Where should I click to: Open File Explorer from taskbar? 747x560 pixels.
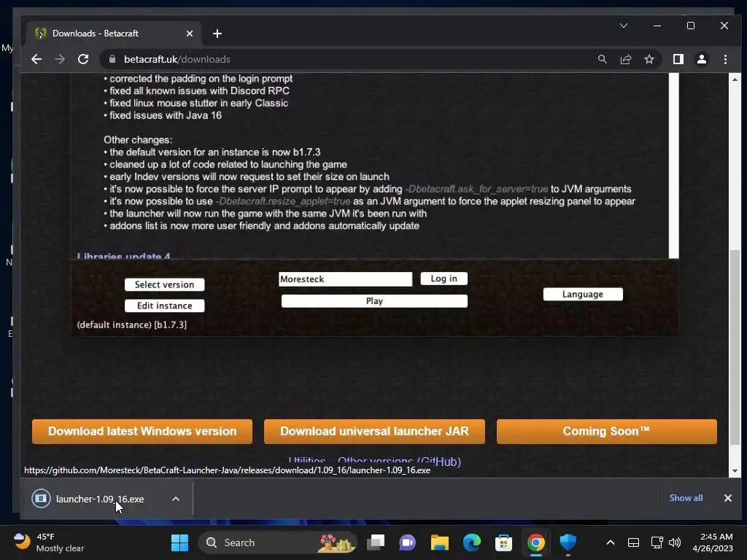440,542
